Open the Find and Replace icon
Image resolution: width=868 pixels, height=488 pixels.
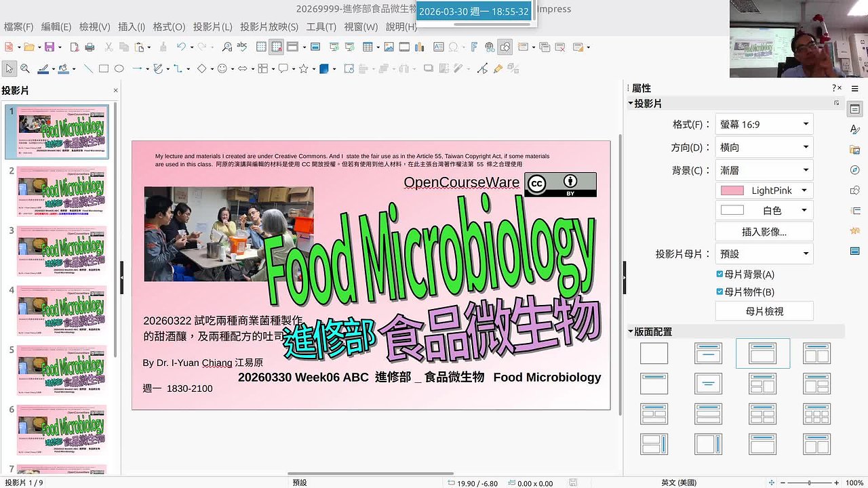pyautogui.click(x=227, y=47)
